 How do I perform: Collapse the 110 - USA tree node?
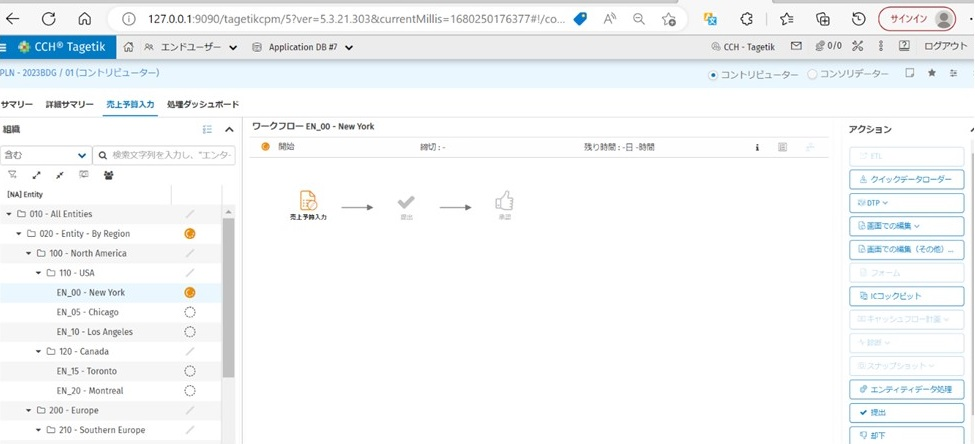click(x=39, y=273)
